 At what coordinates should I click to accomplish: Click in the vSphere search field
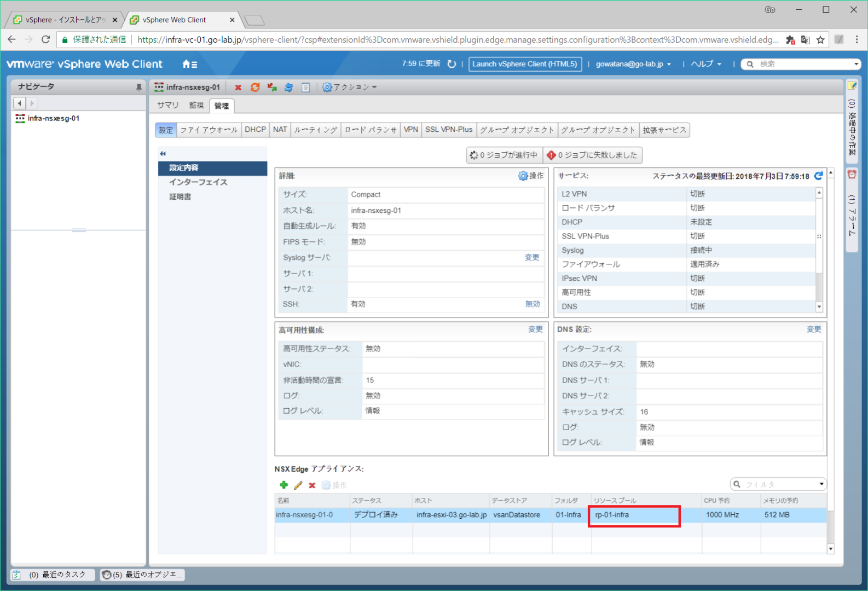pos(804,64)
